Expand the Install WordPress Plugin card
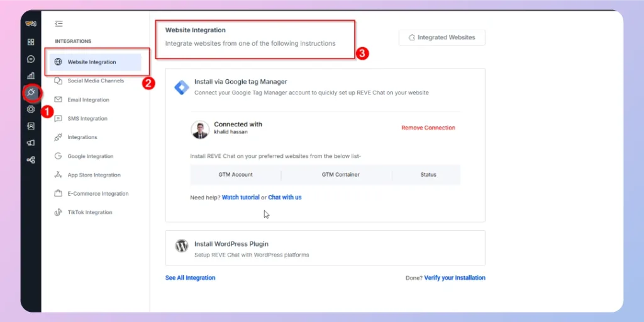Image resolution: width=644 pixels, height=322 pixels. [x=325, y=248]
